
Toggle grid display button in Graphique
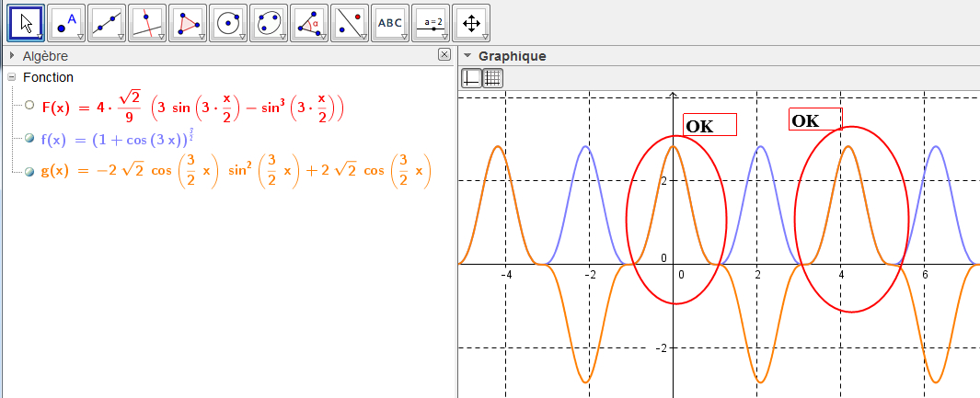click(x=492, y=78)
